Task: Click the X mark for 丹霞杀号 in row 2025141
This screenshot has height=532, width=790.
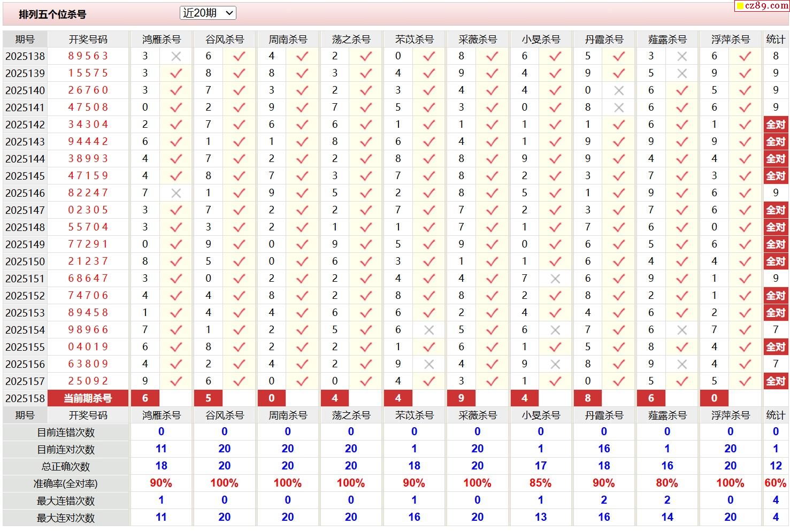Action: click(619, 107)
